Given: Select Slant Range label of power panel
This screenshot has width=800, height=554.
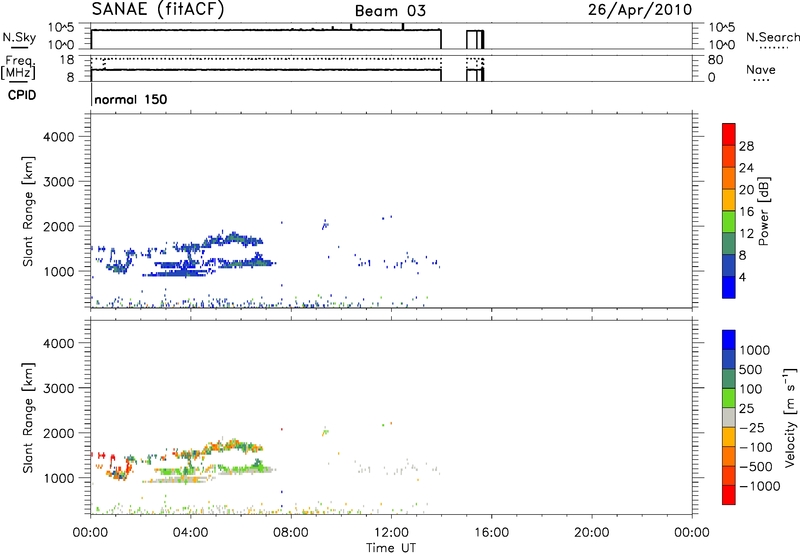Looking at the screenshot, I should pos(28,211).
